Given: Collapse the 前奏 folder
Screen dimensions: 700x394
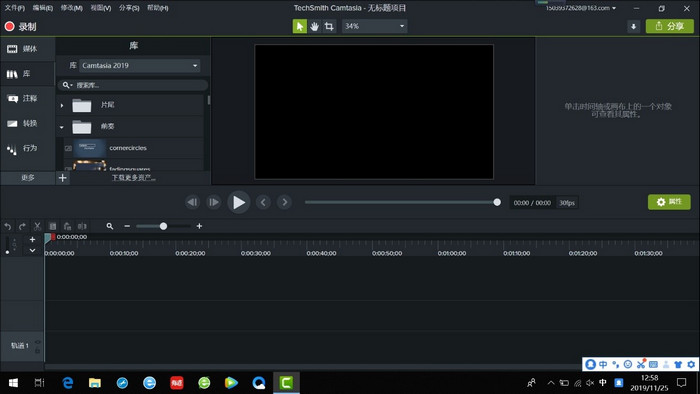Looking at the screenshot, I should (x=62, y=127).
